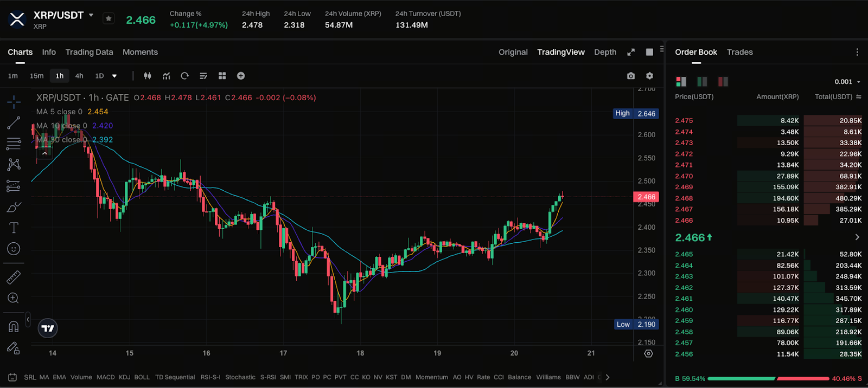Collapse the left drawing toolbar handle

click(x=28, y=320)
